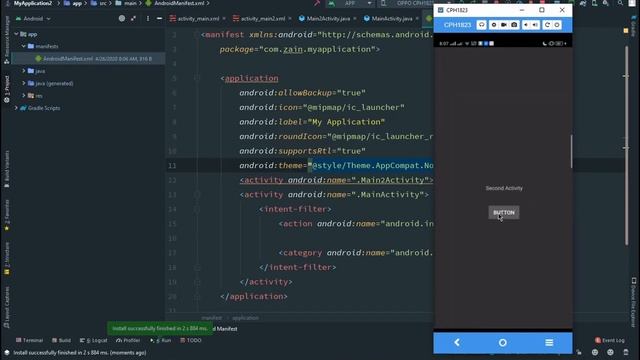Open the 2: Favorites side tab
Screen dimensions: 640x360
coord(7,216)
